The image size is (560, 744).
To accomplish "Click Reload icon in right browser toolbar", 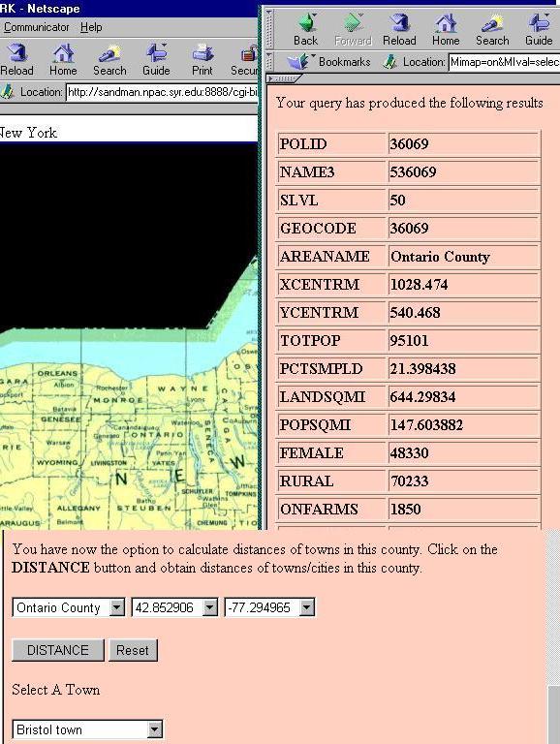I will coord(399,23).
